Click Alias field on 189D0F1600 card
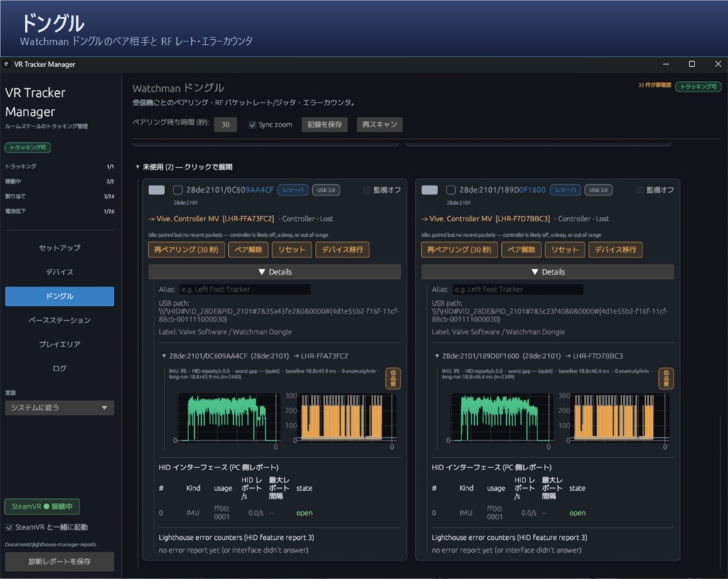728x579 pixels. pos(518,289)
